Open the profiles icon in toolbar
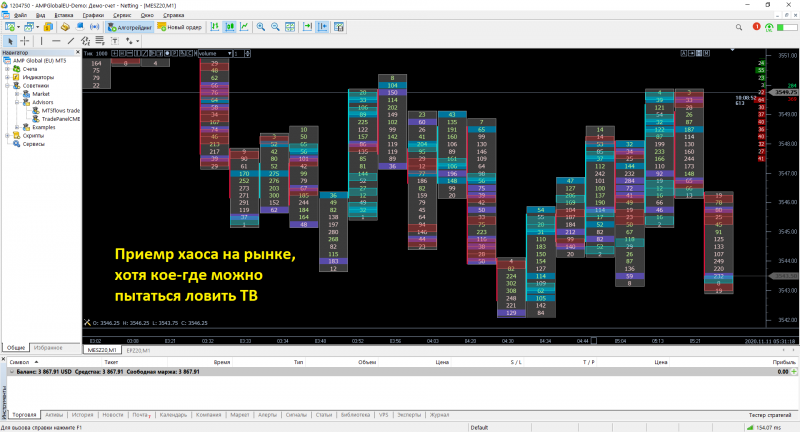 pos(29,27)
